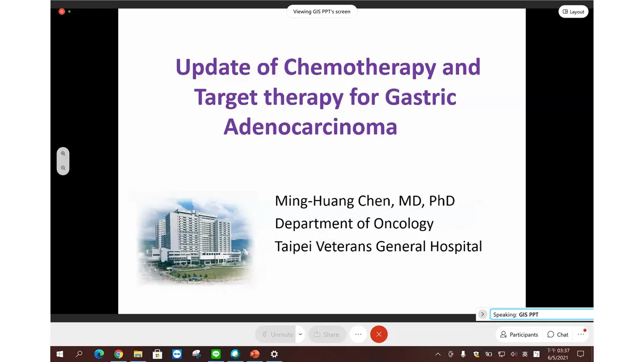Click the red leave meeting button
Image resolution: width=644 pixels, height=362 pixels.
(379, 334)
